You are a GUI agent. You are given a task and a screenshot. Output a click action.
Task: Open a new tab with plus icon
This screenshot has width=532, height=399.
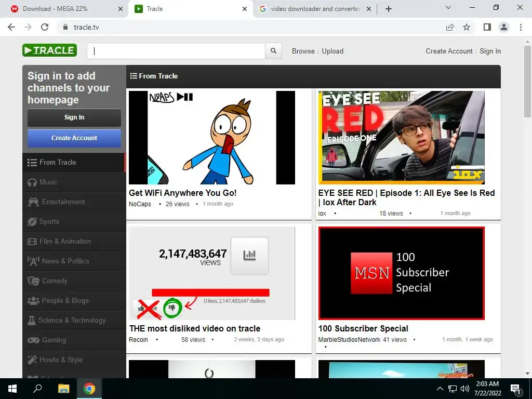coord(389,9)
